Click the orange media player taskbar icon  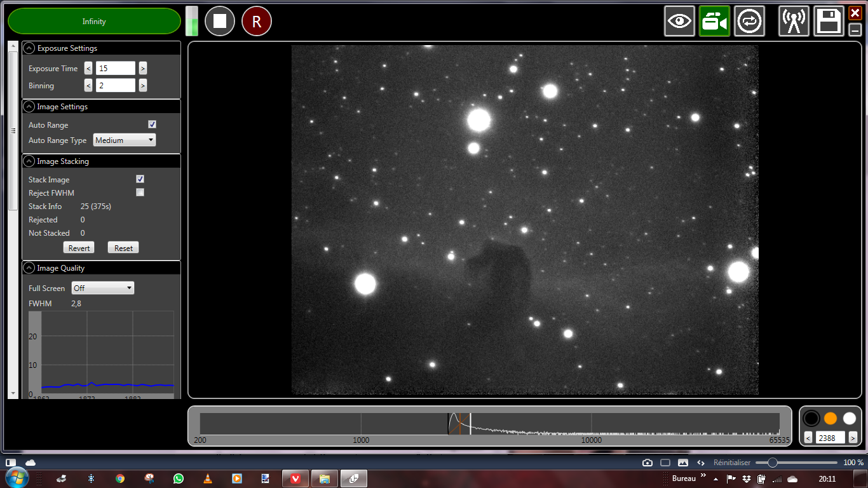point(236,478)
